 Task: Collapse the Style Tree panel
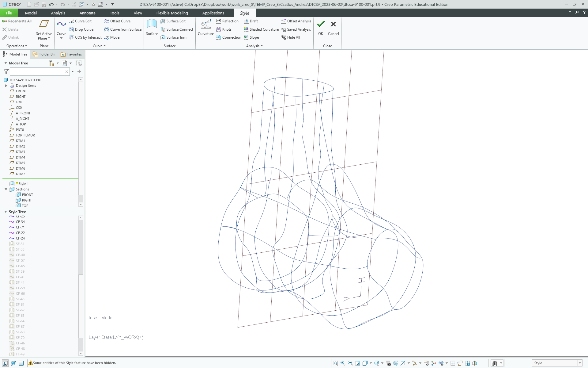point(6,212)
